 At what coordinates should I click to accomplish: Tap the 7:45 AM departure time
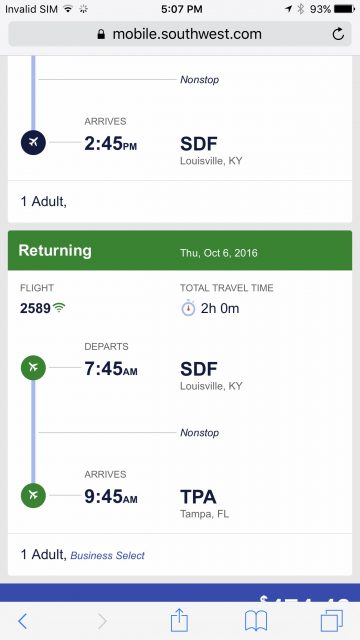pyautogui.click(x=111, y=368)
